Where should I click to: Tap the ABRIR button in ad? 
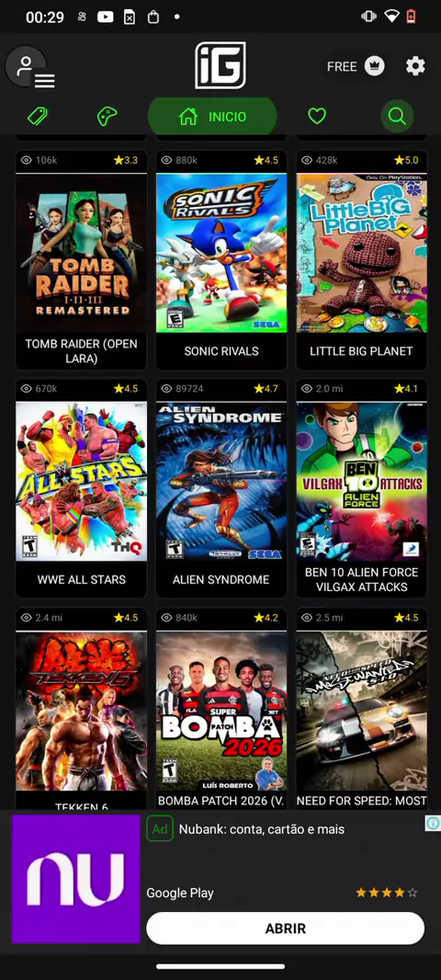pos(286,929)
